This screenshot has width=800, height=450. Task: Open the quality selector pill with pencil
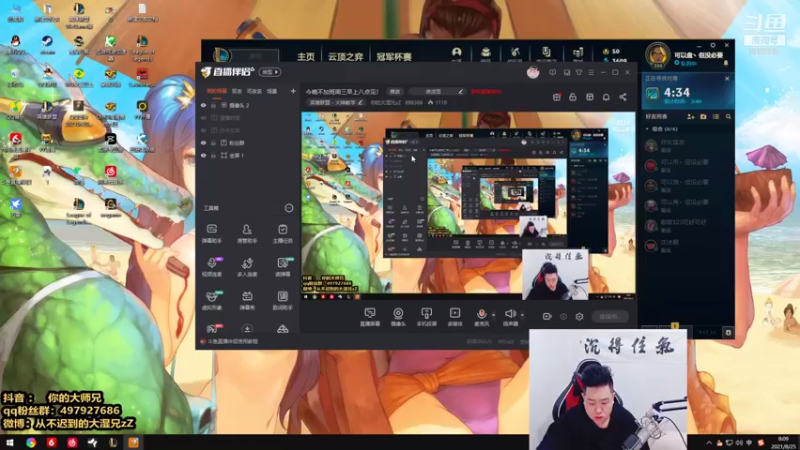click(x=438, y=92)
